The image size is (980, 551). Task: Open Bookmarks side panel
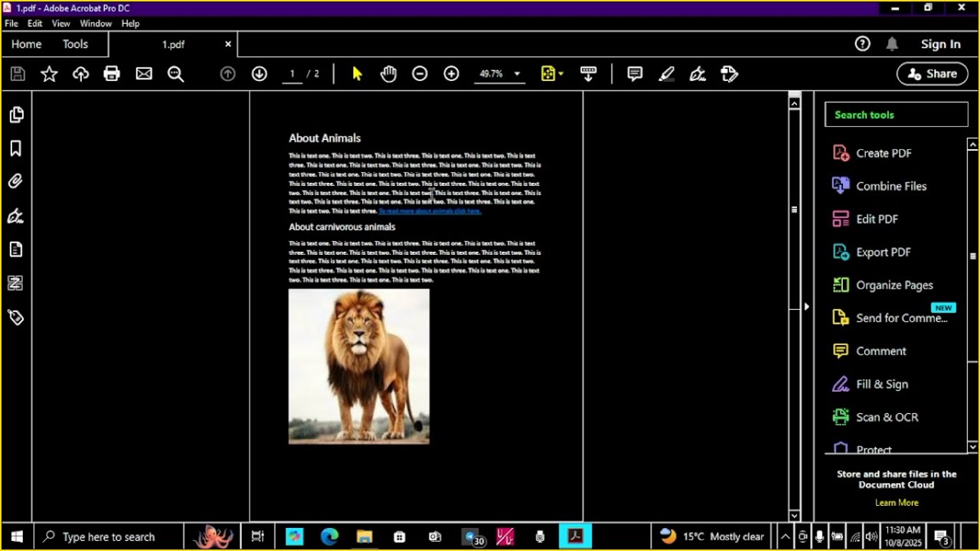(x=16, y=148)
